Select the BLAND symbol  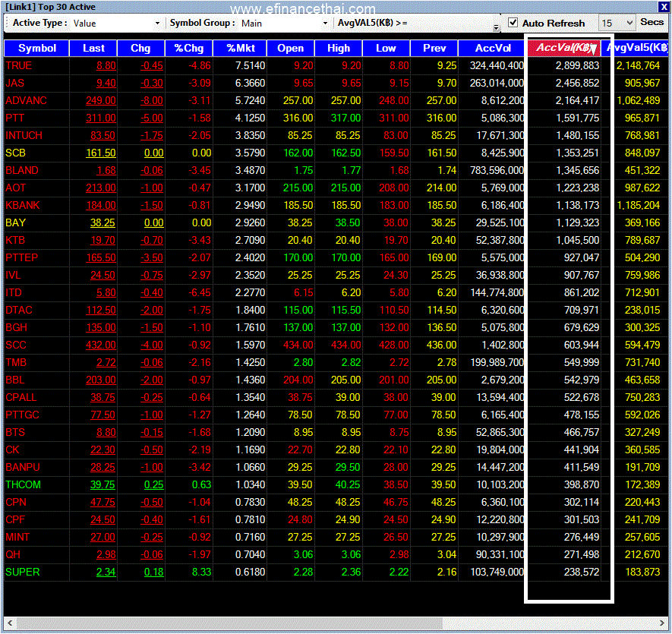[22, 171]
